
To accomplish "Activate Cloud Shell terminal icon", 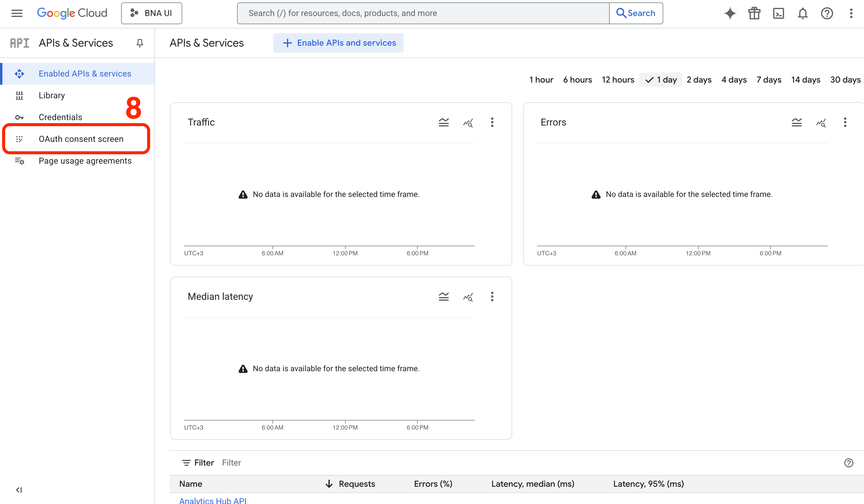I will (779, 13).
